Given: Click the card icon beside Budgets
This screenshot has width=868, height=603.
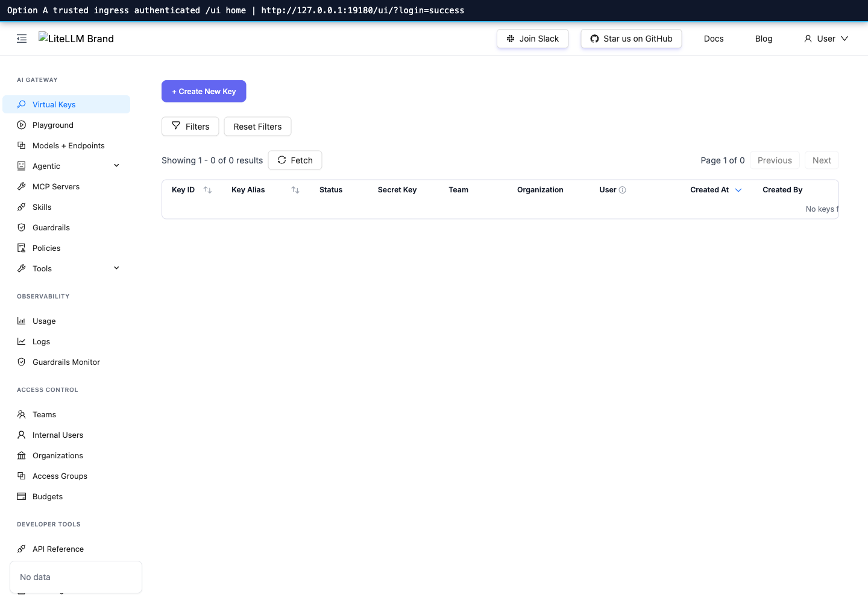Looking at the screenshot, I should [22, 496].
